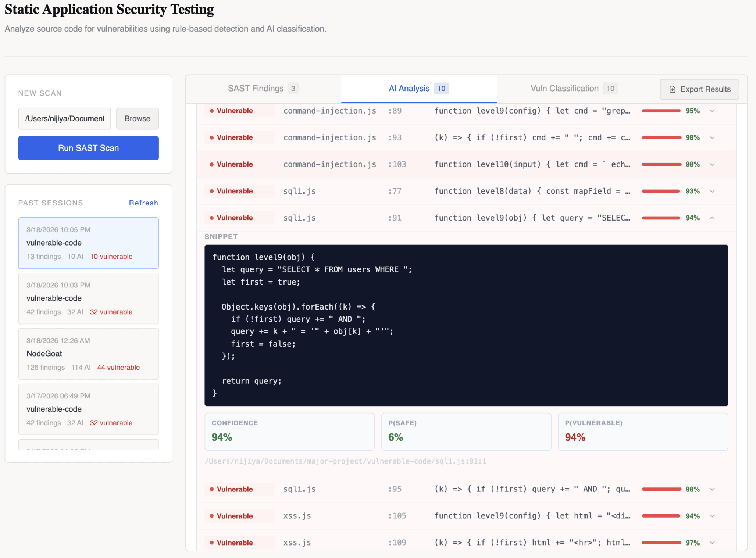Click Vulnerable badge for command-injection.js :103
The height and width of the screenshot is (558, 756).
[235, 164]
